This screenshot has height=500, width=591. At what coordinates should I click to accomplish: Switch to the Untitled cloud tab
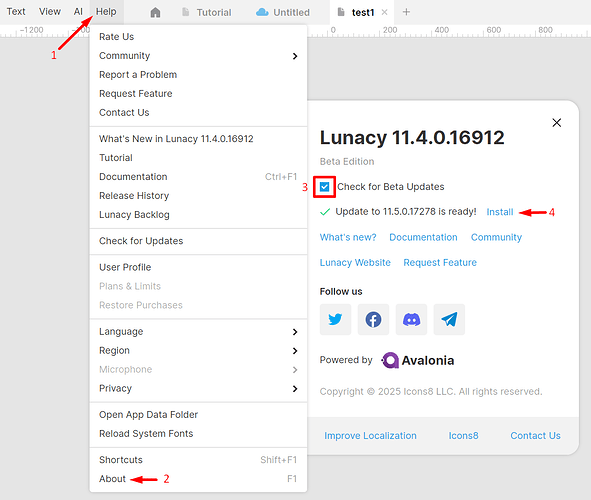(283, 12)
